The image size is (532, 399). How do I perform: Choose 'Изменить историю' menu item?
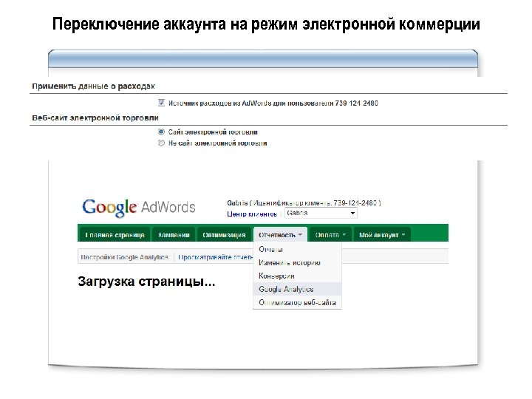click(297, 262)
